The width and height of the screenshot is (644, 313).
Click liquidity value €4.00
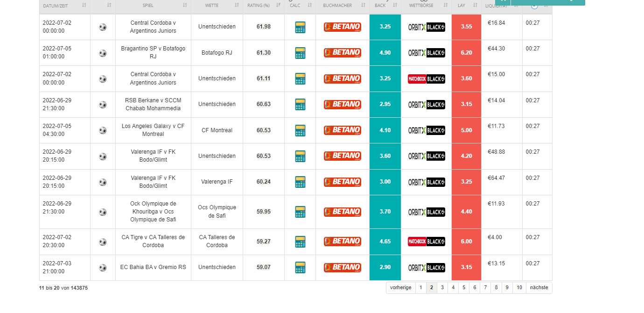[495, 237]
